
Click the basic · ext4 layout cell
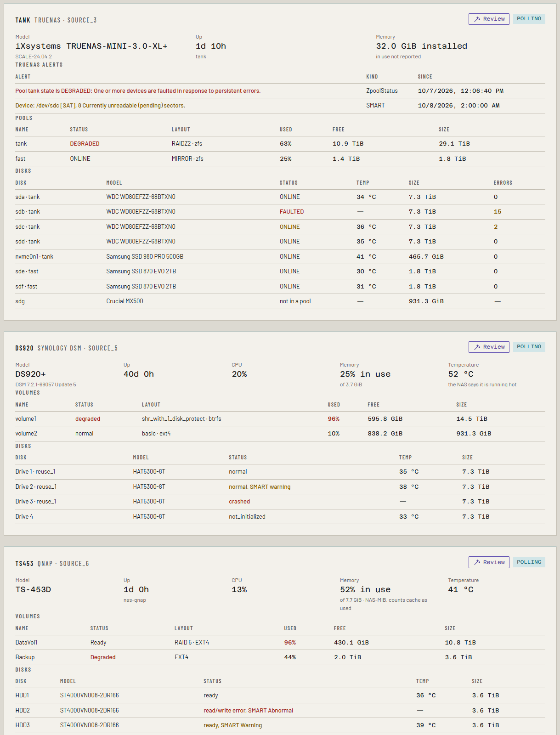click(156, 434)
